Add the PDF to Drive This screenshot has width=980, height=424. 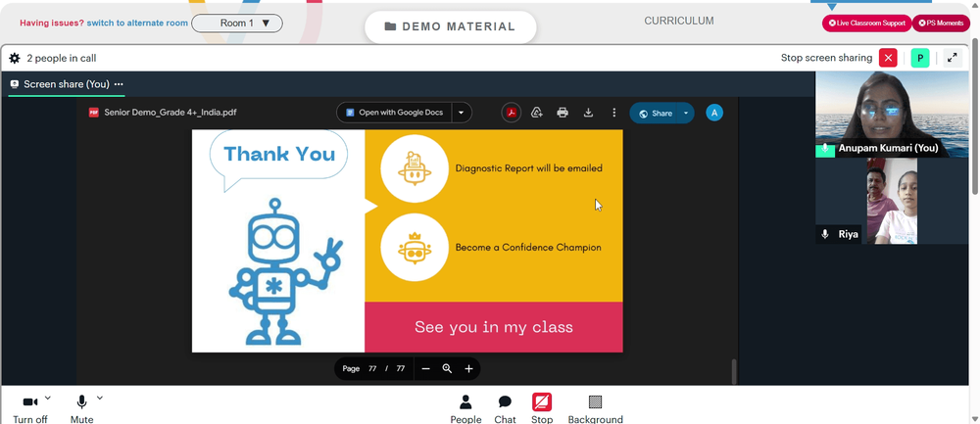click(x=536, y=113)
